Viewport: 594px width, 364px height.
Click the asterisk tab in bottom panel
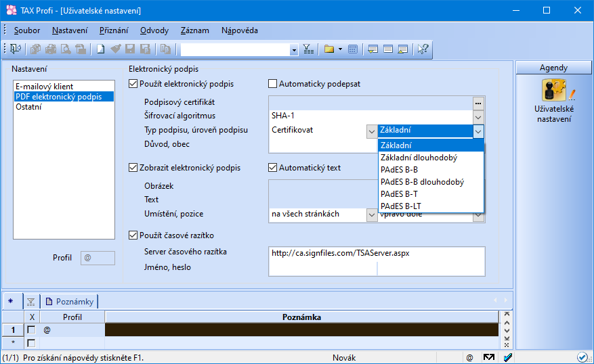(11, 301)
